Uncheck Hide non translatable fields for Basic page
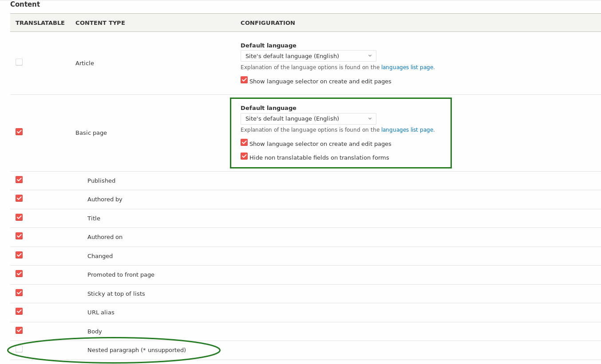Viewport: 601px width, 364px height. [244, 156]
